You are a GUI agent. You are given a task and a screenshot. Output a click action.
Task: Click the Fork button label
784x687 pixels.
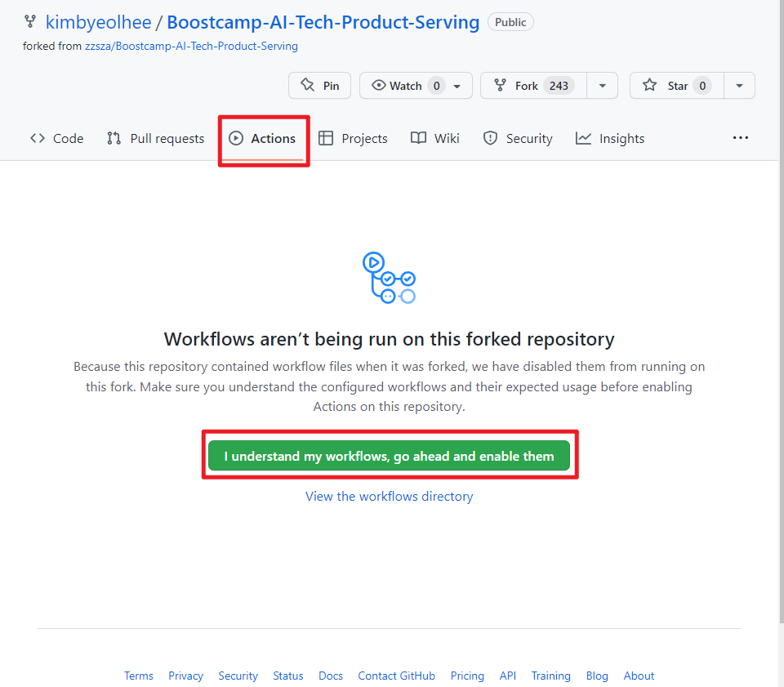527,86
